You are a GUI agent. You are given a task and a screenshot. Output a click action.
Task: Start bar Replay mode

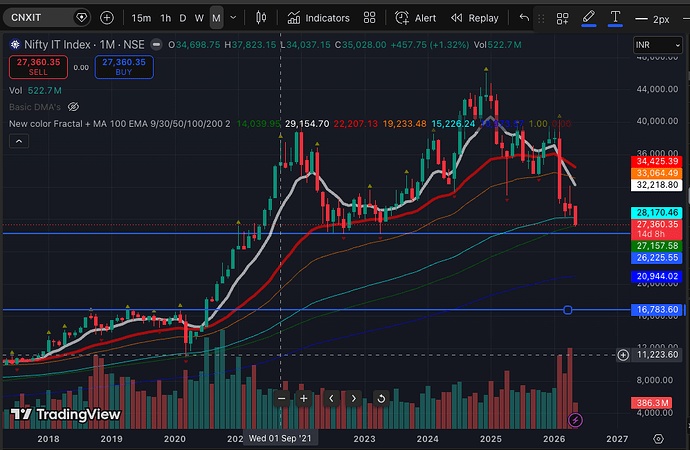coord(475,18)
